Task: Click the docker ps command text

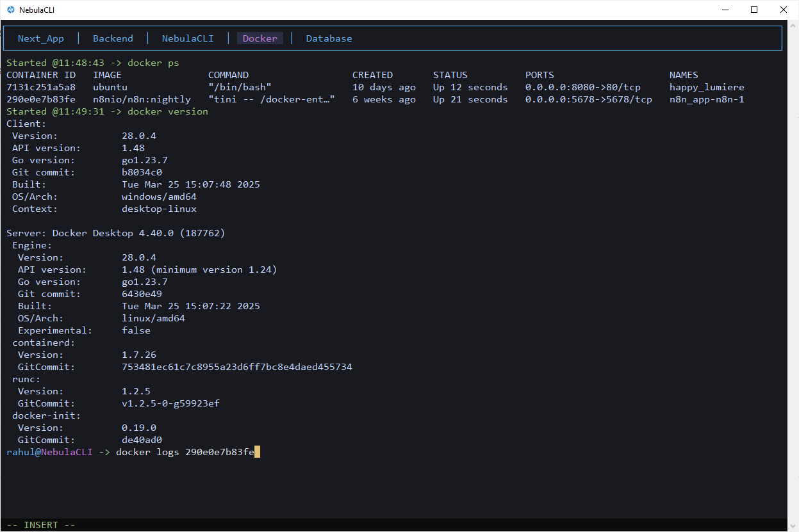Action: 159,62
